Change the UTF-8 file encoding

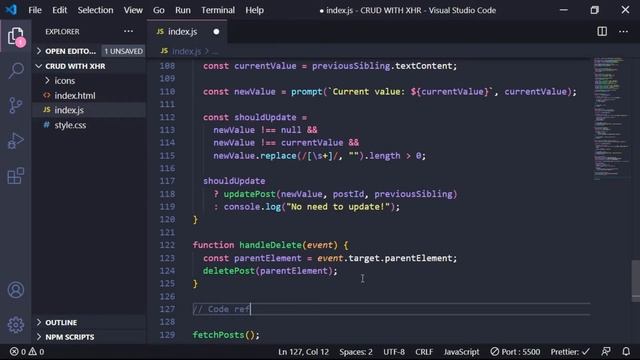[394, 352]
